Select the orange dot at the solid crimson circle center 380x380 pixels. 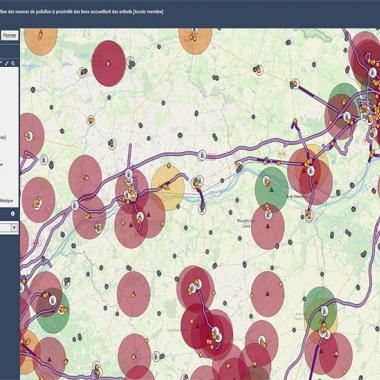coord(108,63)
